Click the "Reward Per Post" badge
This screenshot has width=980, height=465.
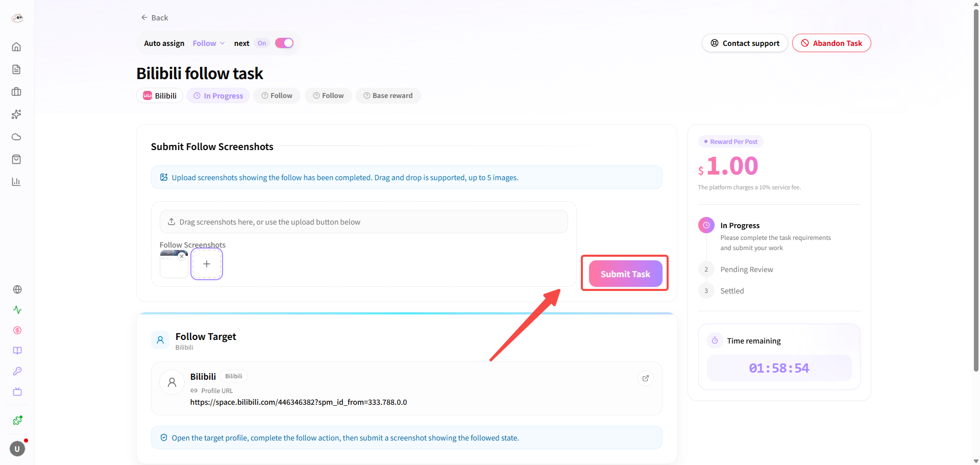tap(730, 142)
